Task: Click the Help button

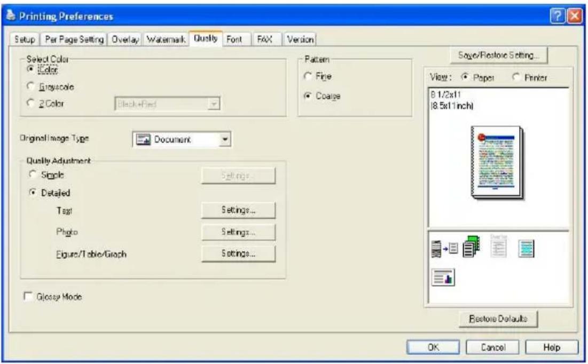Action: click(x=552, y=347)
